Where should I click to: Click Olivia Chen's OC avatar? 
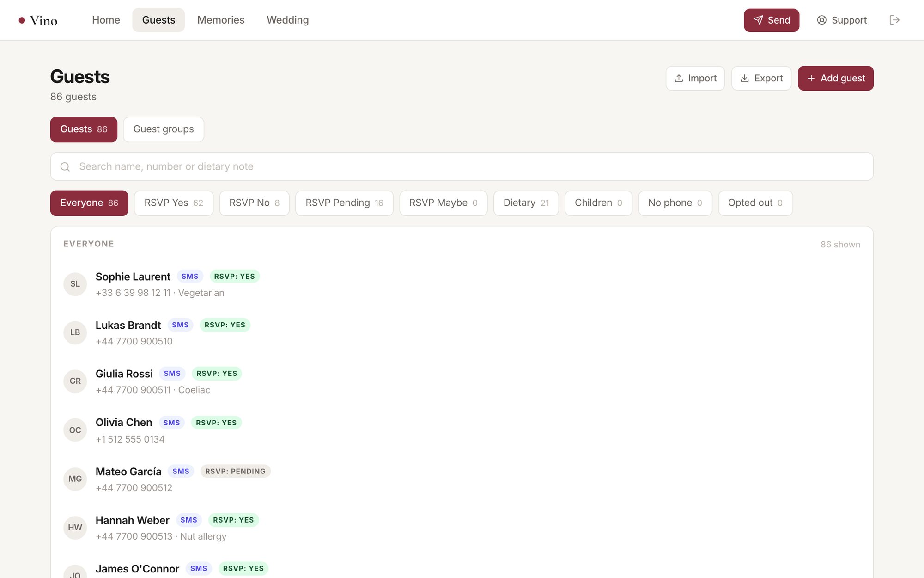(x=75, y=430)
